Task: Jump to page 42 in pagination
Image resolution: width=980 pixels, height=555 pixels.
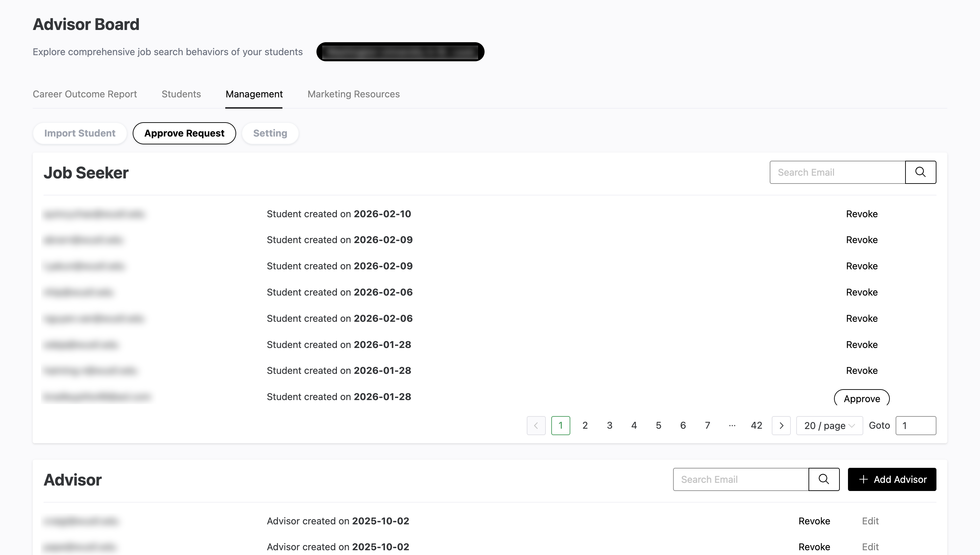Action: pos(756,425)
